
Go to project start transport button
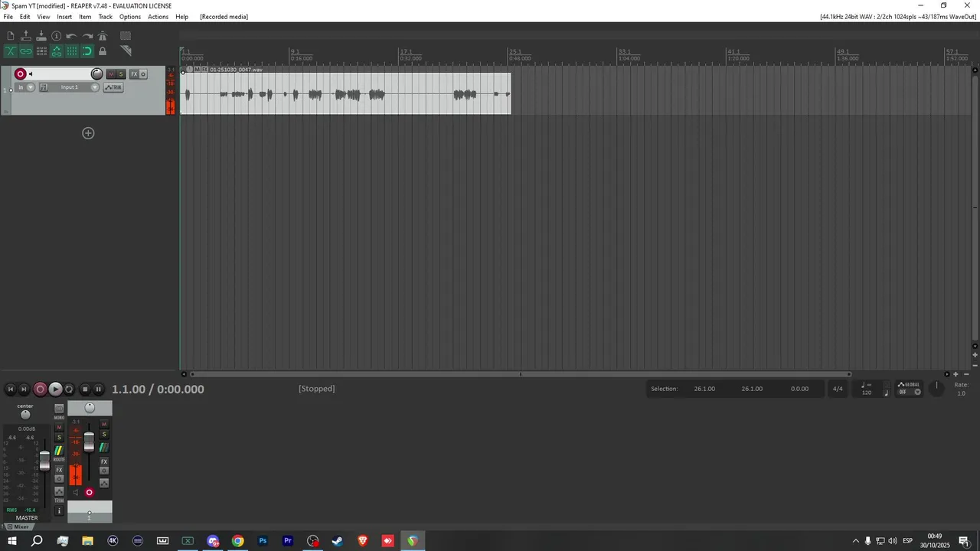[11, 390]
